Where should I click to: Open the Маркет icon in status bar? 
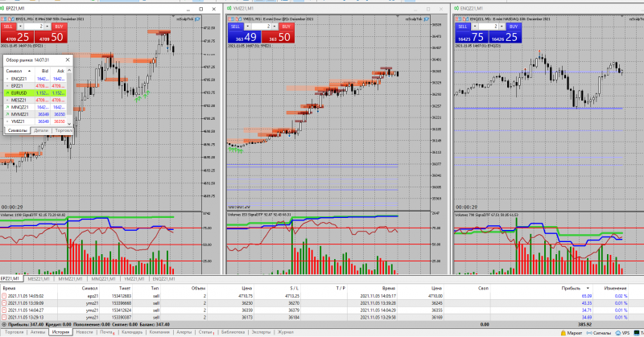(x=563, y=333)
